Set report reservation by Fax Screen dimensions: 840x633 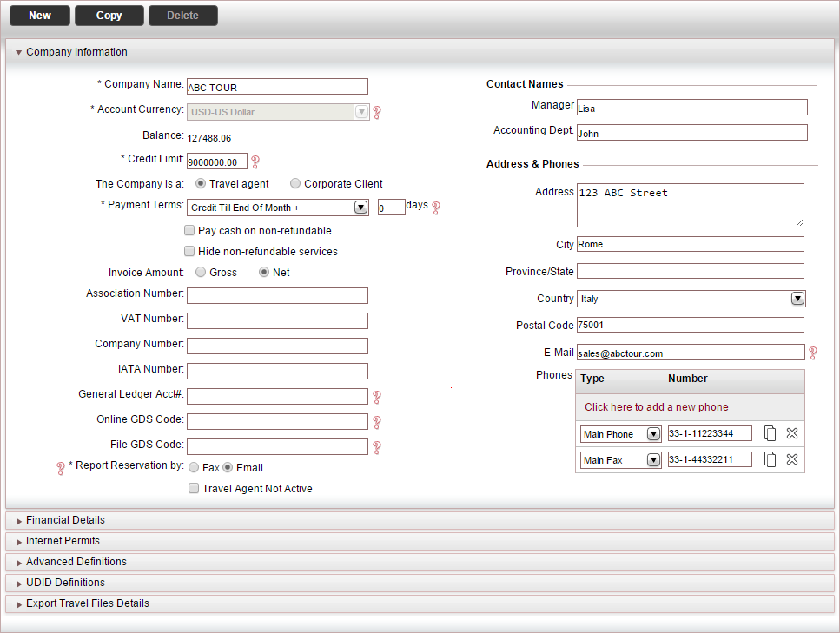tap(194, 467)
